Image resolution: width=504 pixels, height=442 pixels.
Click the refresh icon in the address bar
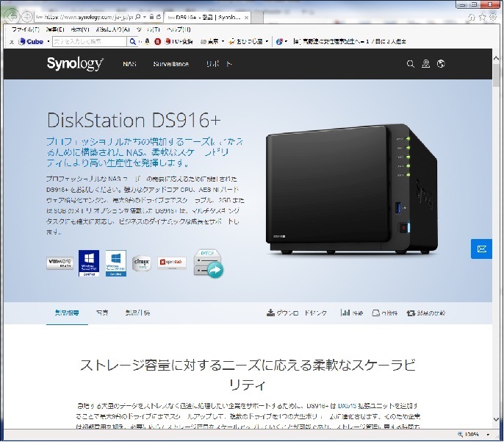tap(159, 17)
